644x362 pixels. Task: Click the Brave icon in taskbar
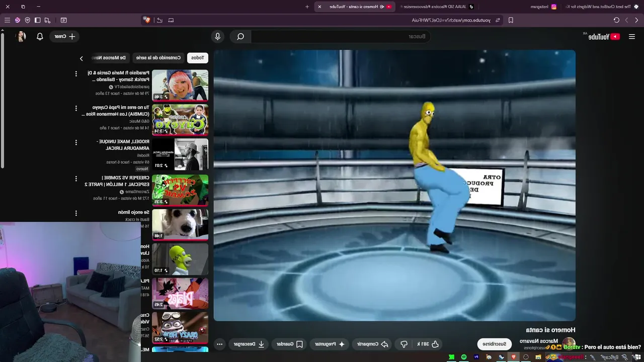(513, 357)
